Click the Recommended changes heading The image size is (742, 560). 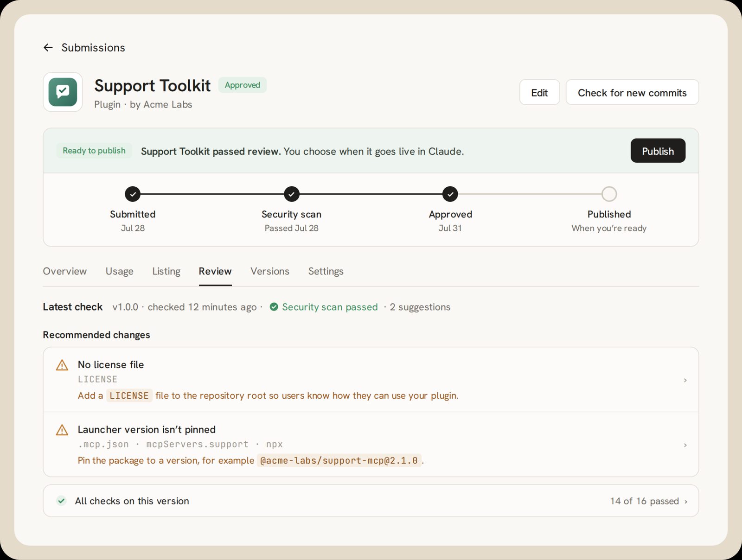click(96, 335)
